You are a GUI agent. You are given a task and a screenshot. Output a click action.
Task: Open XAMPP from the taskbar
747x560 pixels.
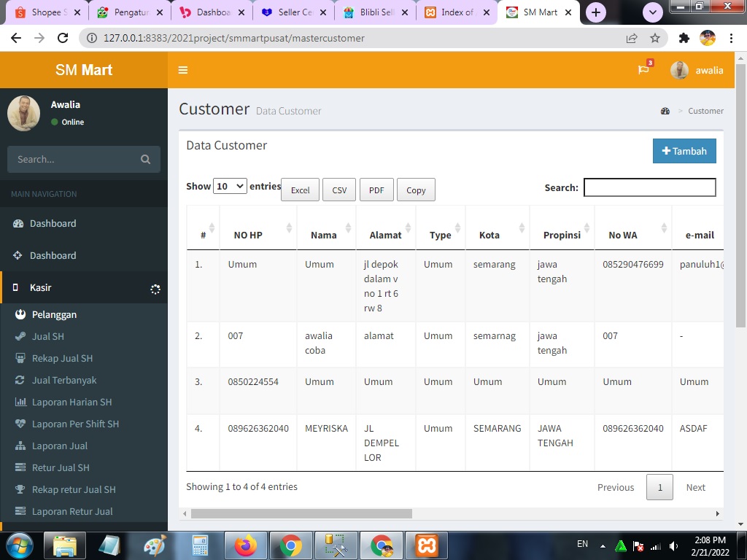point(427,545)
